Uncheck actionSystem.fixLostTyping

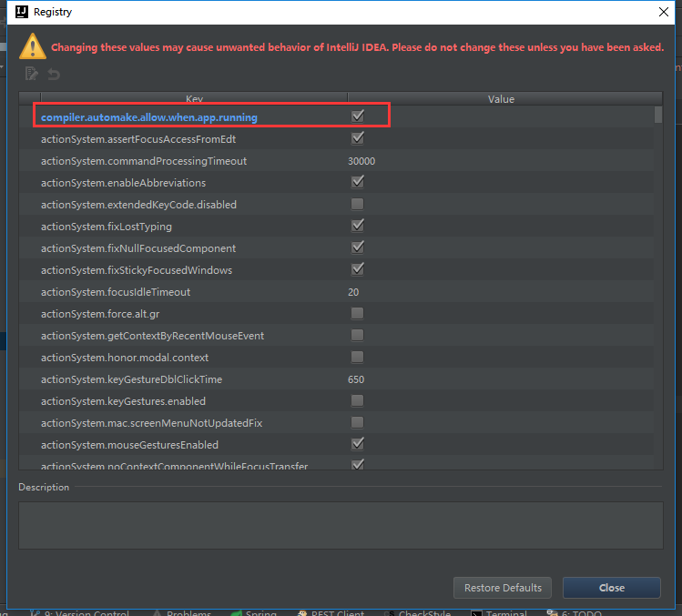(x=358, y=226)
